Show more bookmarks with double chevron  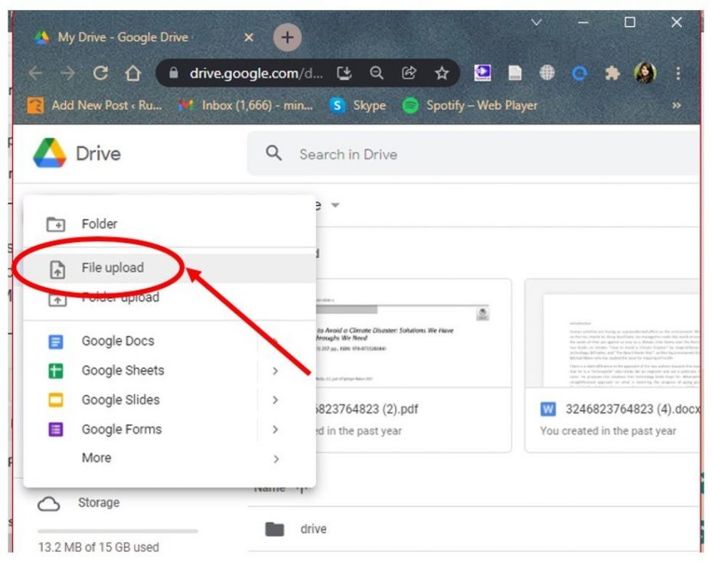point(677,106)
